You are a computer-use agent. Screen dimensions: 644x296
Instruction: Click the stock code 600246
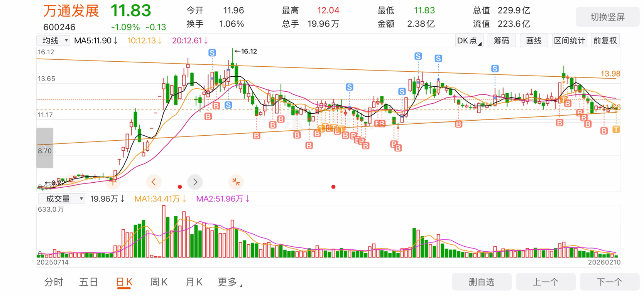click(x=59, y=27)
